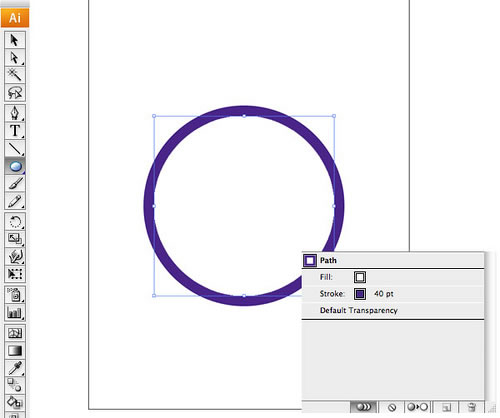Image resolution: width=500 pixels, height=418 pixels.
Task: Click Reduce to Basic Appearance button
Action: point(417,407)
